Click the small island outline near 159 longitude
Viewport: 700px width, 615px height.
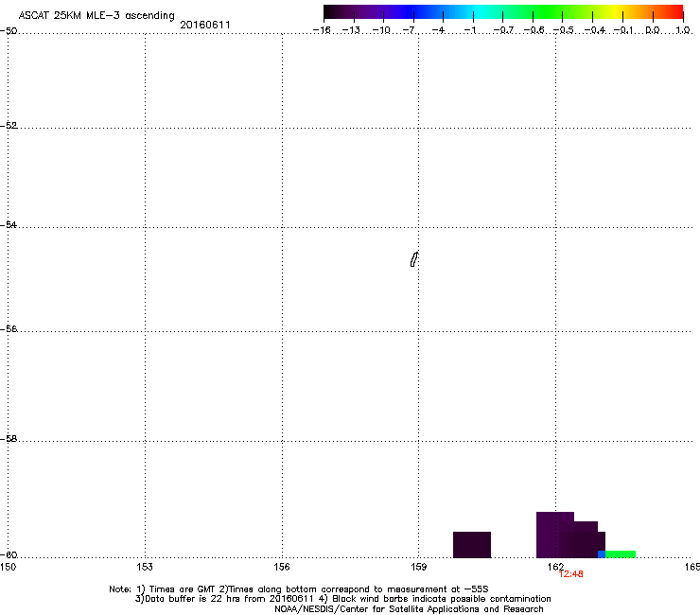[413, 259]
